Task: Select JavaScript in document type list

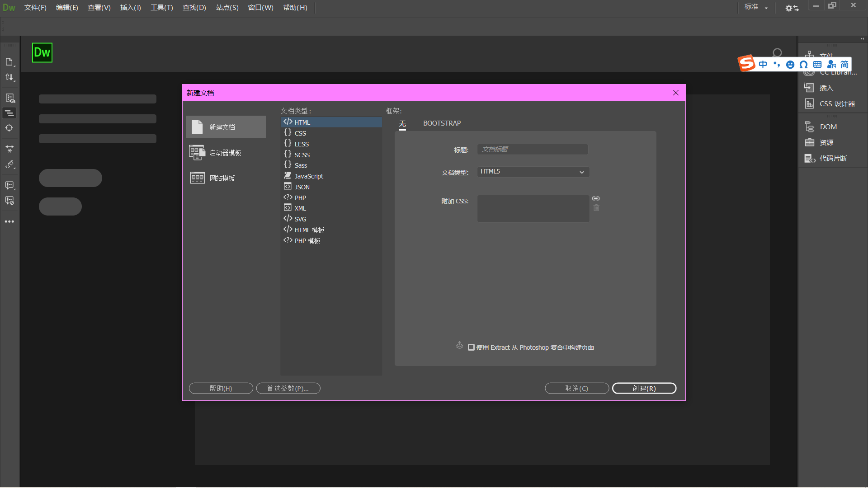Action: pos(309,176)
